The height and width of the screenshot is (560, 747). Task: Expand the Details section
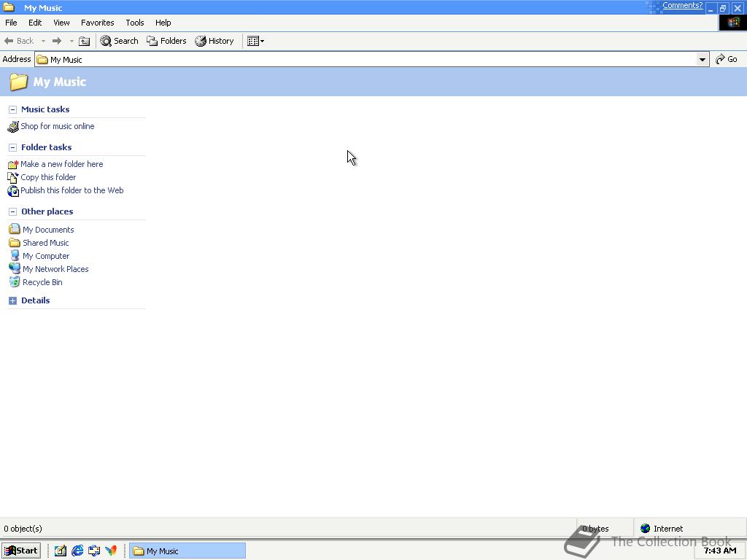[13, 300]
